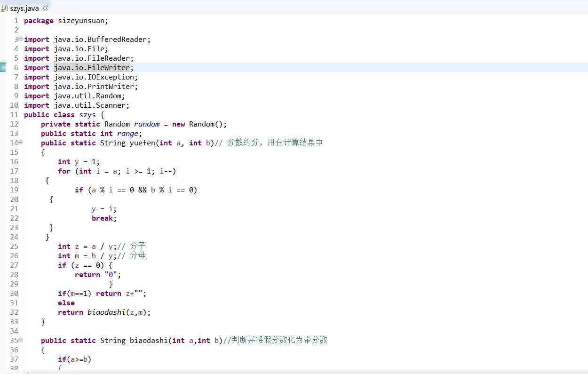Click line number 1 in the gutter
The height and width of the screenshot is (374, 588).
click(16, 21)
